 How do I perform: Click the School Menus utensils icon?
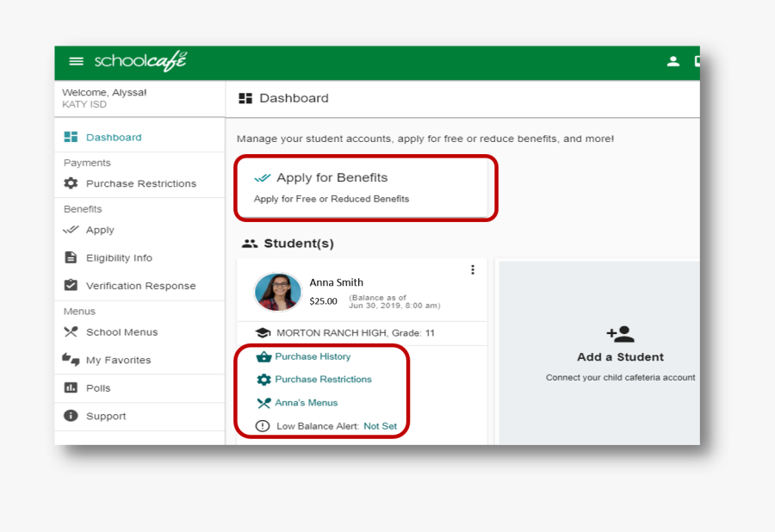click(x=71, y=332)
